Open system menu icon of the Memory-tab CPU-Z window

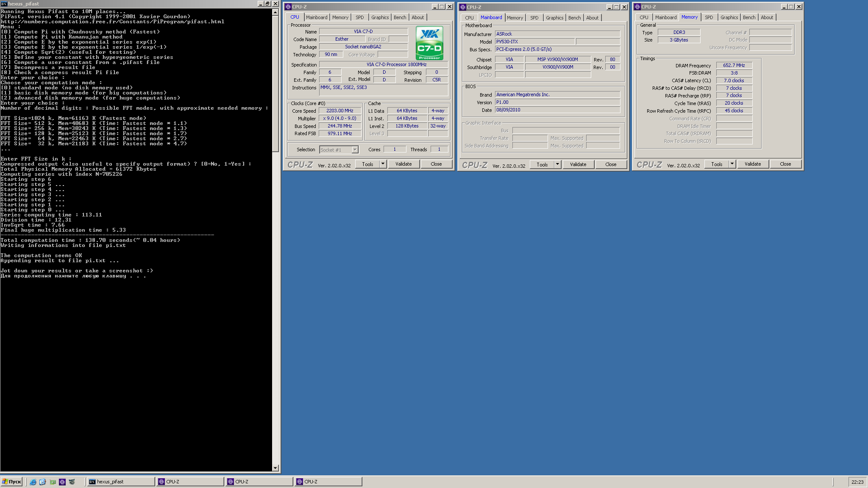[x=637, y=7]
